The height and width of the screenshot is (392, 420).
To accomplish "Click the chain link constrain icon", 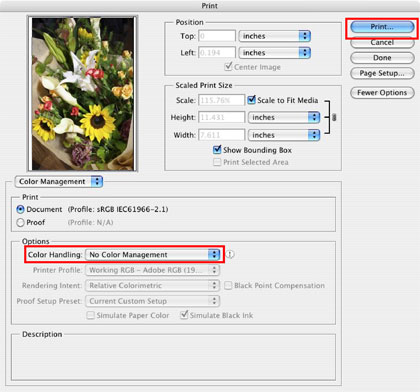I will point(334,117).
